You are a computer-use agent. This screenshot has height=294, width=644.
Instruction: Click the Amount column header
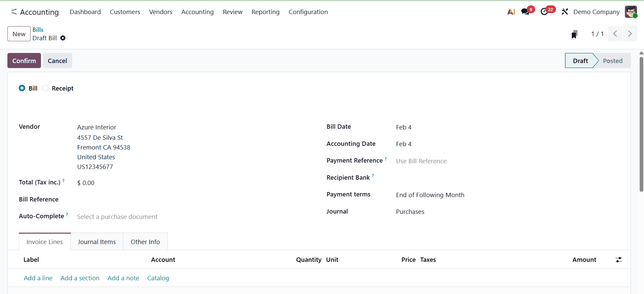[584, 260]
